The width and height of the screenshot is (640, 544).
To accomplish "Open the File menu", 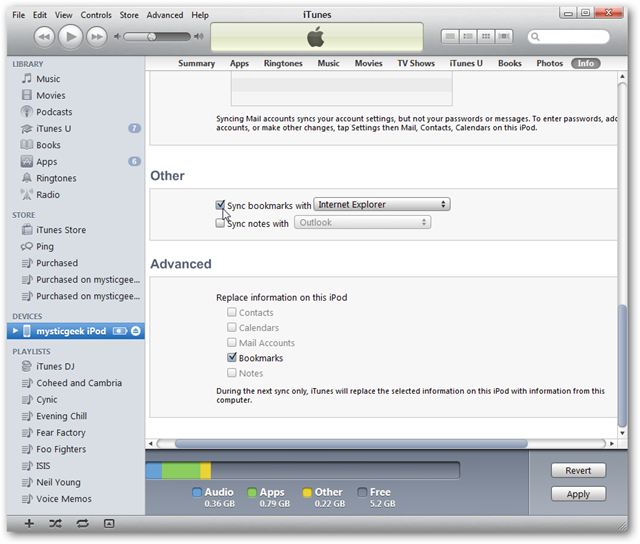I will (18, 15).
